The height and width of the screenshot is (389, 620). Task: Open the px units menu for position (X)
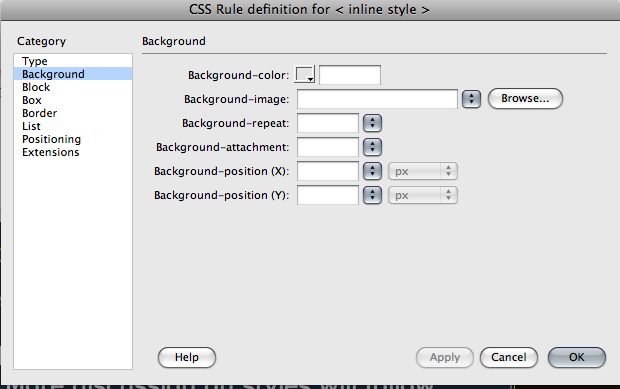[423, 171]
